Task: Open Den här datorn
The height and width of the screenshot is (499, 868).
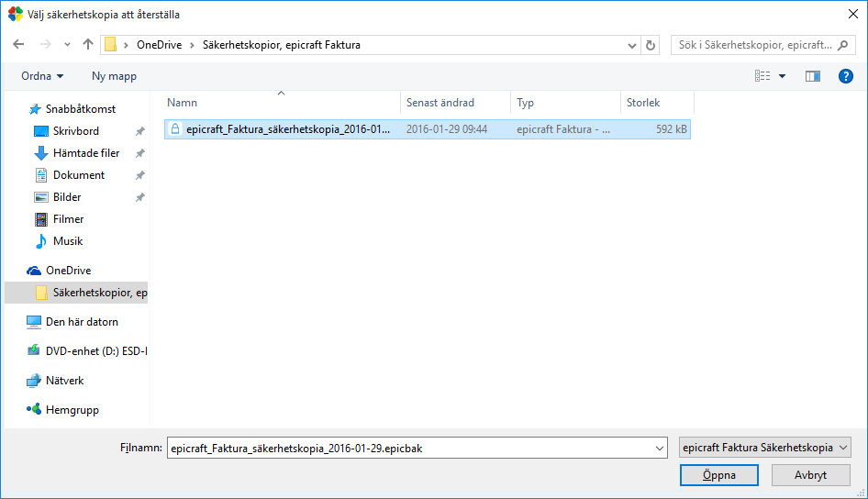Action: click(82, 322)
